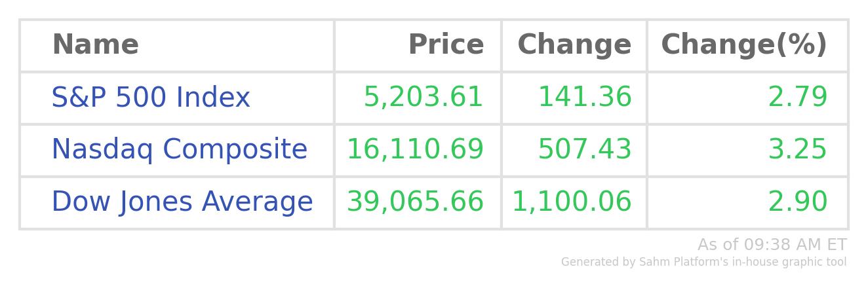Screen dimensions: 868x288
Task: Select the Dow Jones Average table row
Action: 434,203
